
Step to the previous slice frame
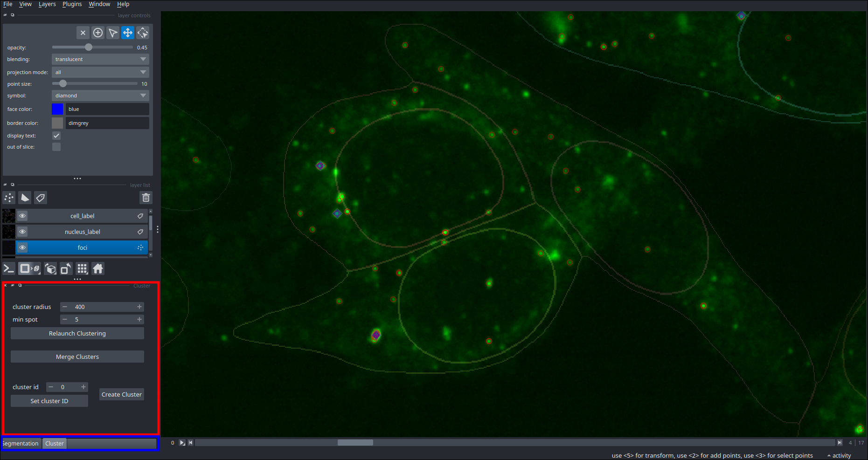[191, 443]
